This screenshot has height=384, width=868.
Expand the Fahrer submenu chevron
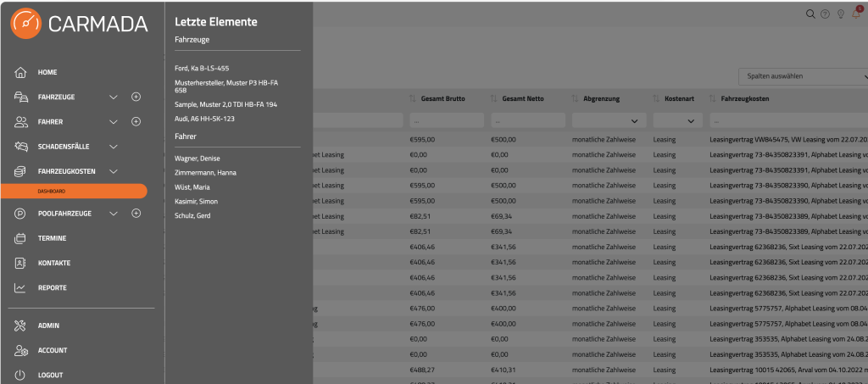coord(114,122)
